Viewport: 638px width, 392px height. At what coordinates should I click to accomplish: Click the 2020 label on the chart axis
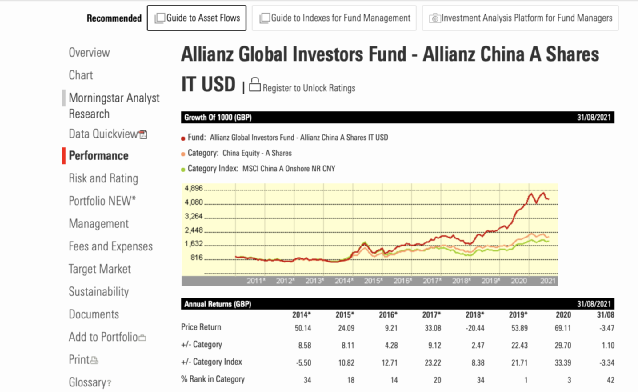click(x=518, y=281)
